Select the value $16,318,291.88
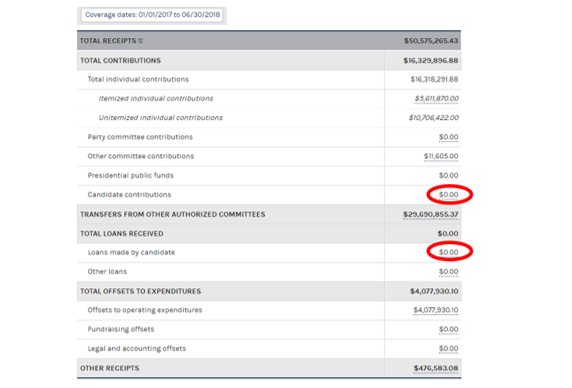 [x=434, y=79]
